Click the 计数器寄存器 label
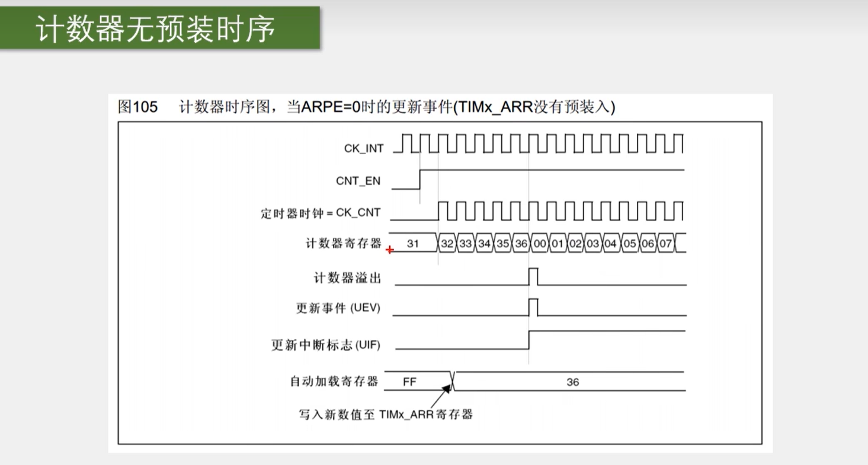Viewport: 868px width, 465px height. click(344, 243)
